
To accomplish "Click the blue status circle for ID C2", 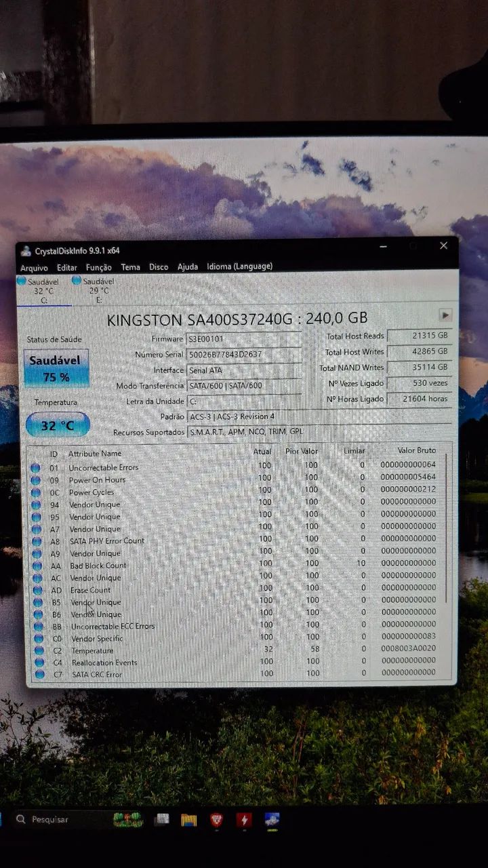I will [x=39, y=651].
